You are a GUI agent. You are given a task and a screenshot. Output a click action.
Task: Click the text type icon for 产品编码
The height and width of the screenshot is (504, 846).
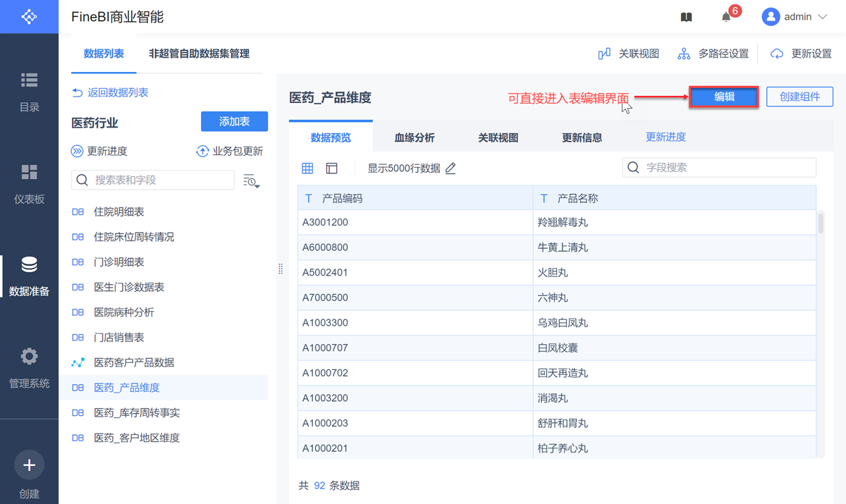coord(309,199)
